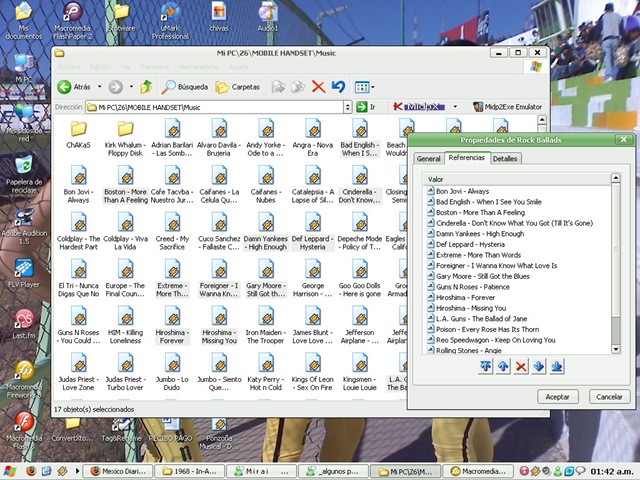Select the Kirk Whalum - Floppy Disk folder
The height and width of the screenshot is (480, 640).
pyautogui.click(x=125, y=138)
